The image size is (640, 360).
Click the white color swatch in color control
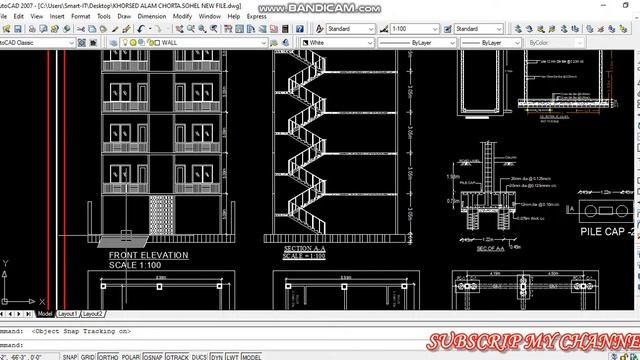305,43
